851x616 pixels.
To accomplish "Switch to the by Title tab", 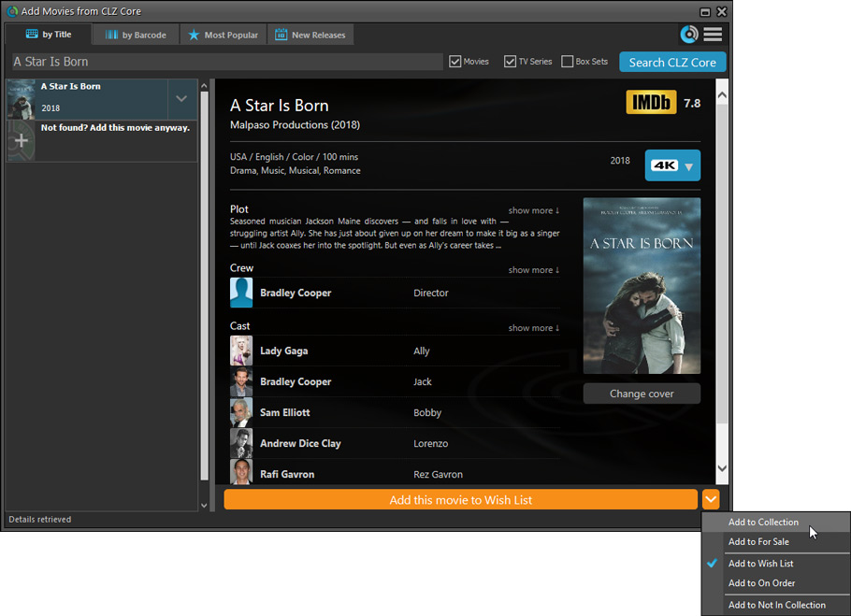I will 49,35.
